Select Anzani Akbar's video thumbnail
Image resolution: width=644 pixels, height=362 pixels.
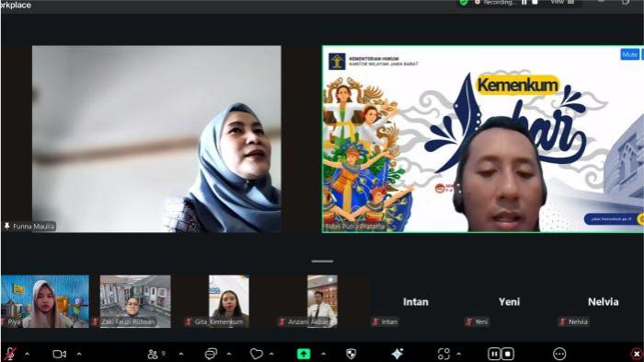(x=322, y=301)
